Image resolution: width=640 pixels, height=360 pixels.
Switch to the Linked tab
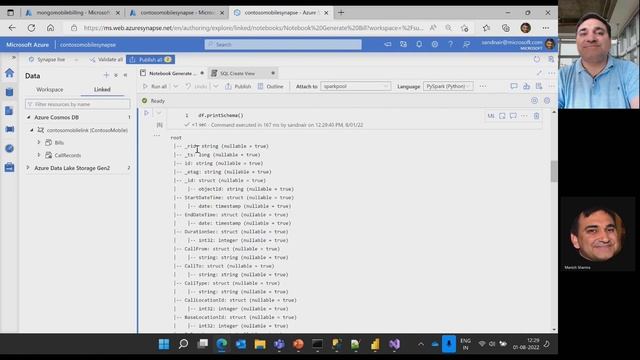[x=102, y=89]
